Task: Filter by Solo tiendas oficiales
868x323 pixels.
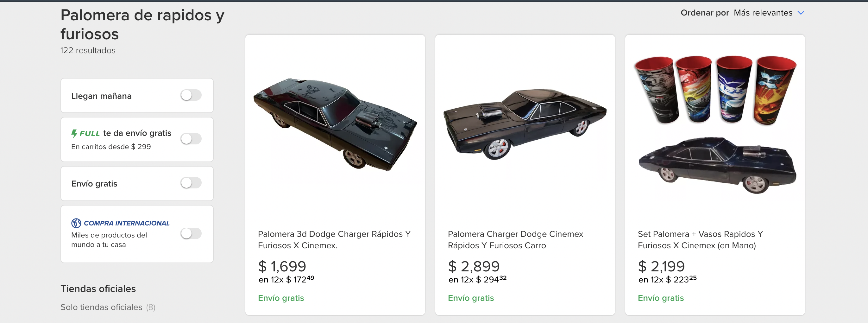Action: click(x=101, y=307)
